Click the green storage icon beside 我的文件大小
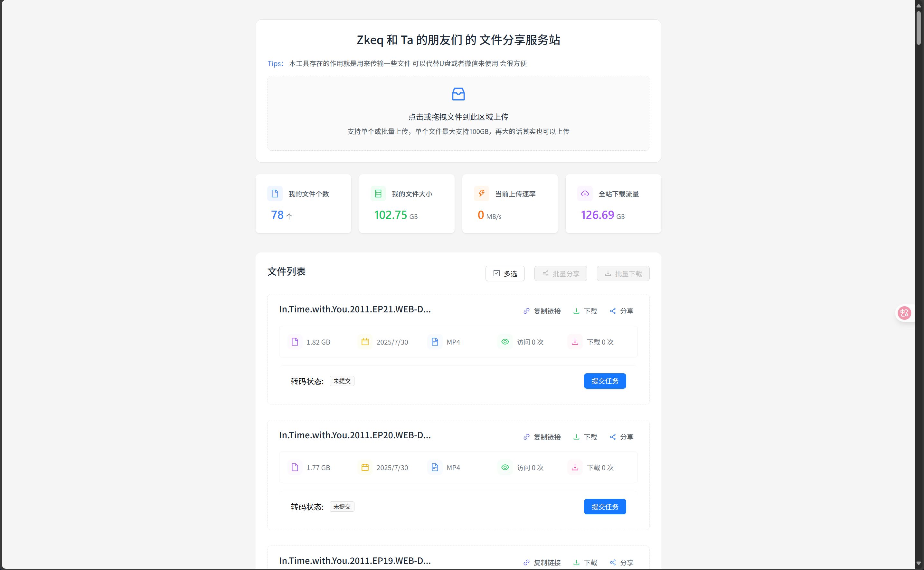 point(378,194)
